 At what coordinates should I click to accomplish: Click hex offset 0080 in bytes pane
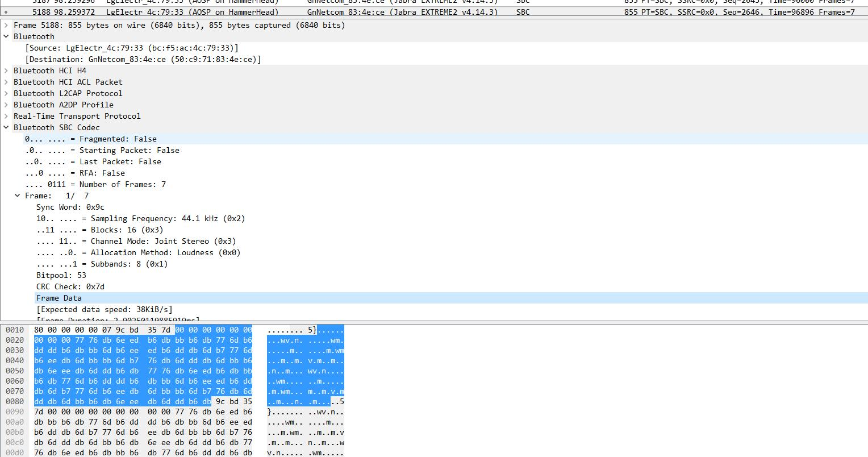pyautogui.click(x=15, y=401)
